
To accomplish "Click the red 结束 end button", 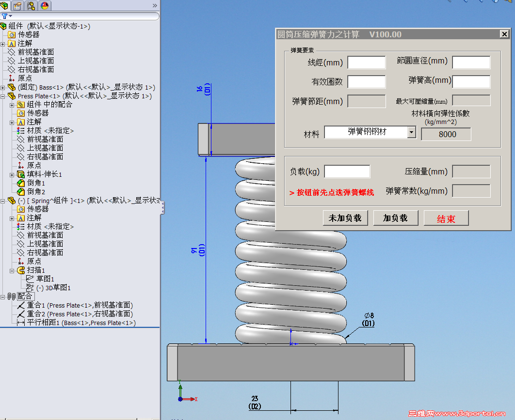I will coord(446,218).
